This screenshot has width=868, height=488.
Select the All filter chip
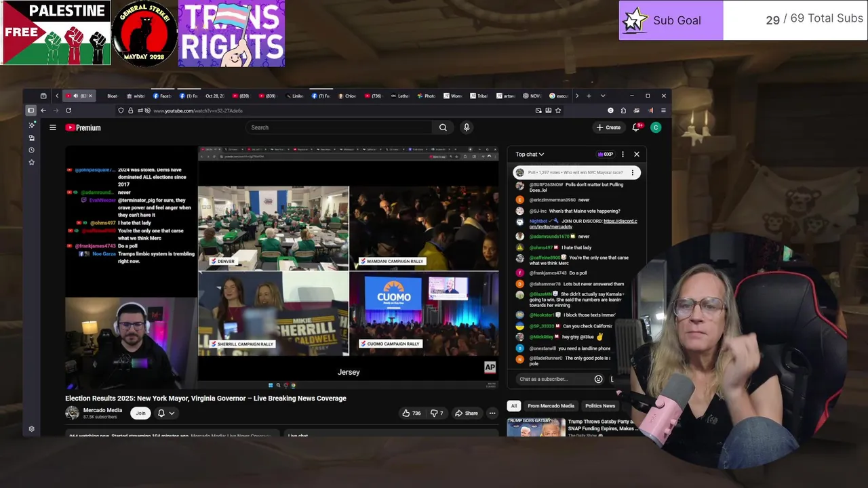pyautogui.click(x=514, y=406)
